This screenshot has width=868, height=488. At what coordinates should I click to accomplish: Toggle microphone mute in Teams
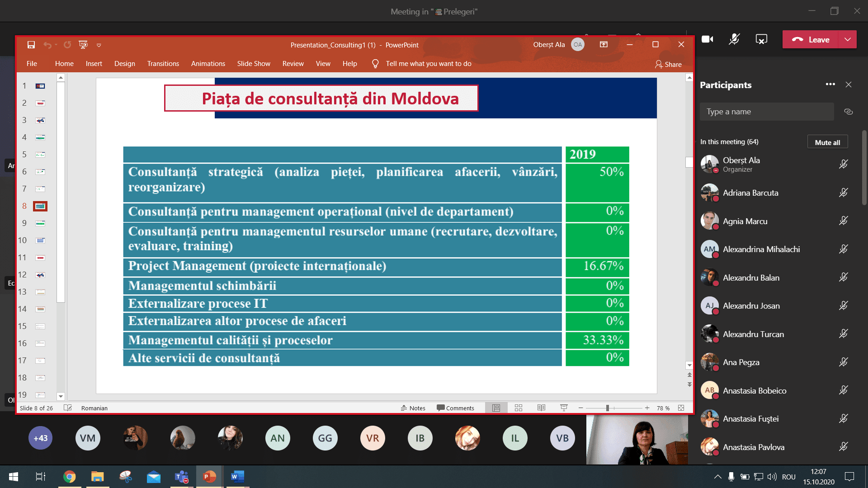coord(734,39)
